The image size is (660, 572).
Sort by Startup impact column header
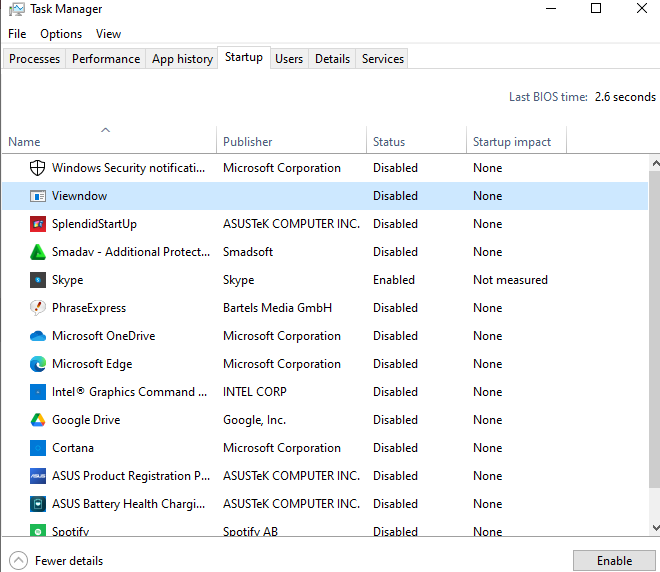coord(516,139)
